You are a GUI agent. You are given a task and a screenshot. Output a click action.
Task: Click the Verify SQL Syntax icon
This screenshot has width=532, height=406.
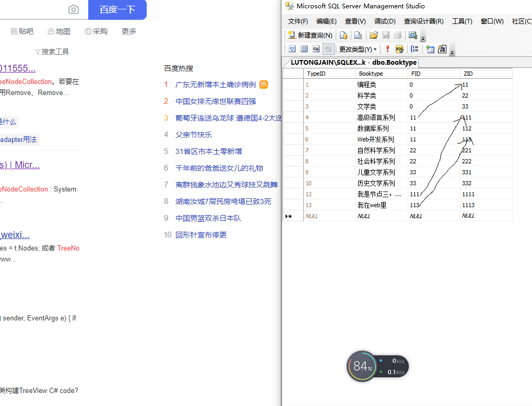[400, 49]
